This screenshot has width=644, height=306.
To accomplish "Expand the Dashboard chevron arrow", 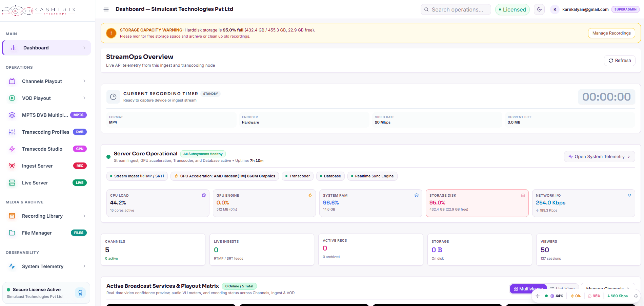I will point(84,48).
